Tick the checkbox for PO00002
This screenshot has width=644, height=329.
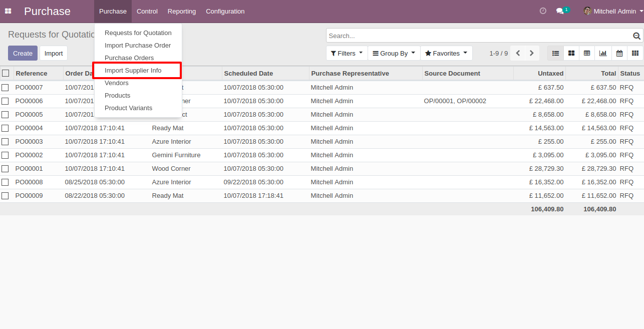coord(5,155)
